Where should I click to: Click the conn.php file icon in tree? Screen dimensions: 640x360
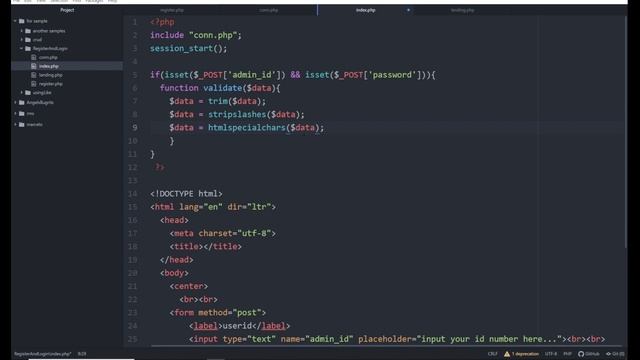click(x=34, y=58)
